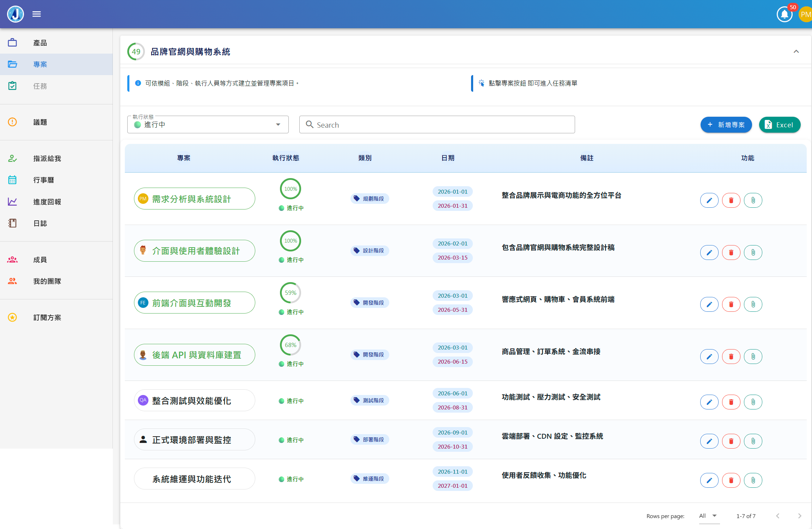Click the PM user avatar
The image size is (812, 529).
[x=805, y=14]
